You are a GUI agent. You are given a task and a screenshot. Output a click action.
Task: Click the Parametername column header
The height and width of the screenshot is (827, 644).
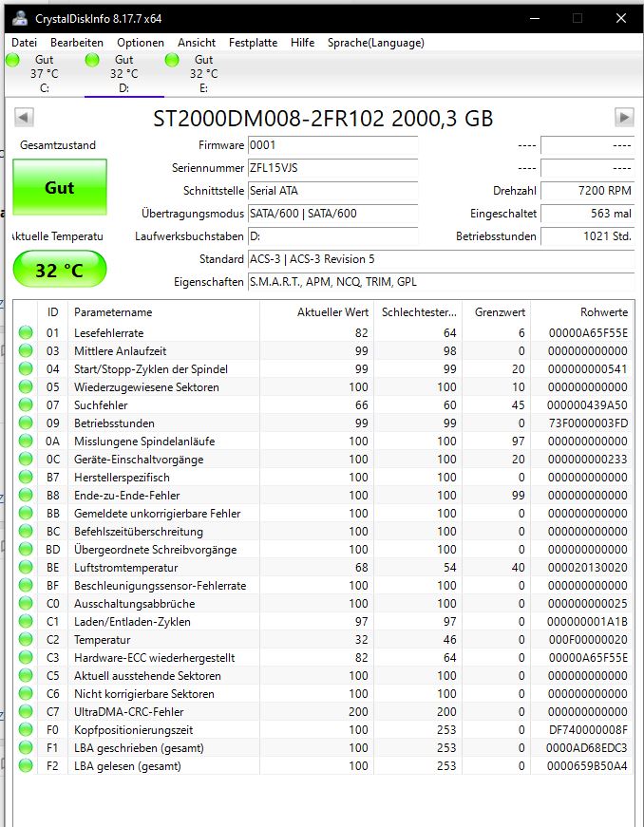coord(163,312)
